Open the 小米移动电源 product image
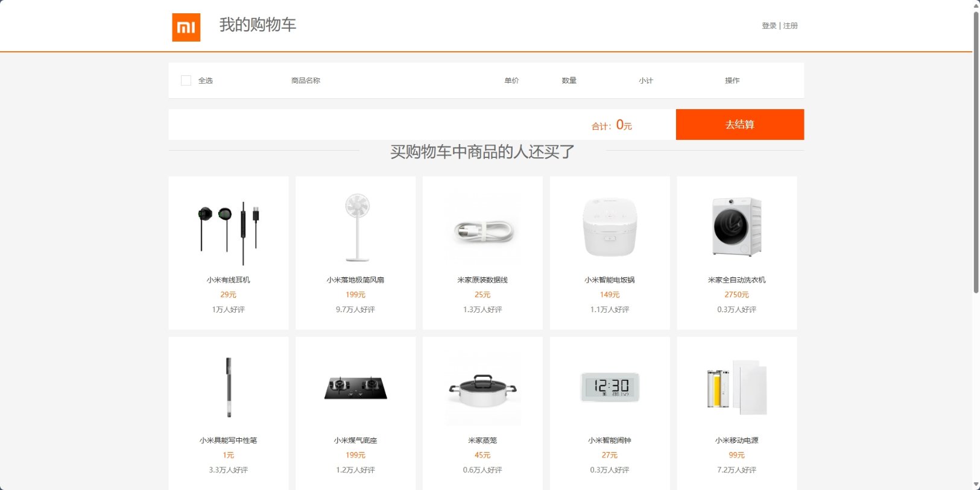This screenshot has width=980, height=490. click(736, 388)
